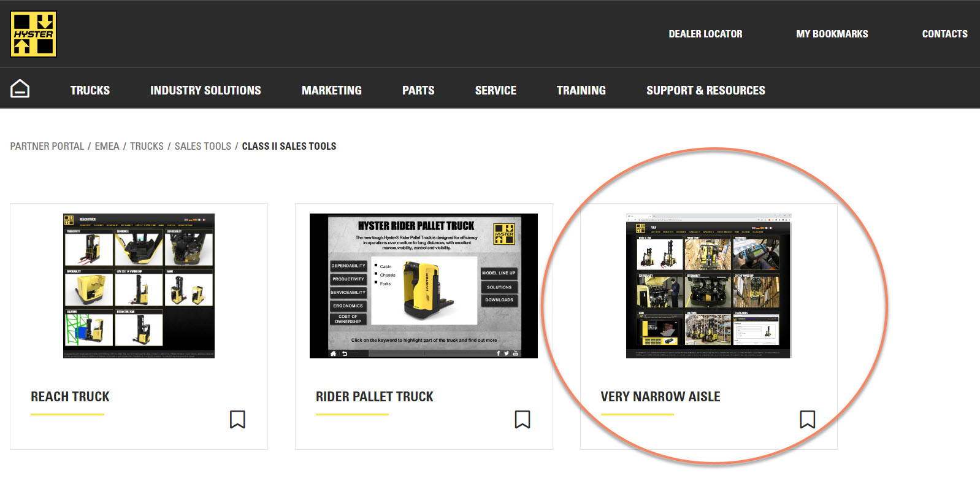Screen dimensions: 980x478
Task: Open My Bookmarks link
Action: (x=832, y=34)
